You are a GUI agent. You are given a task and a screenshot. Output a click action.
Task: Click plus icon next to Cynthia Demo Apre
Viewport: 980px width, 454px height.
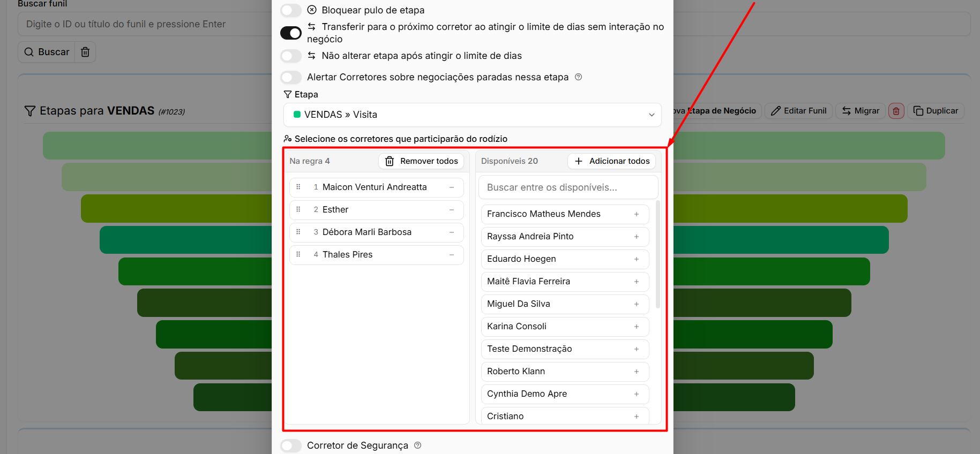click(x=637, y=394)
